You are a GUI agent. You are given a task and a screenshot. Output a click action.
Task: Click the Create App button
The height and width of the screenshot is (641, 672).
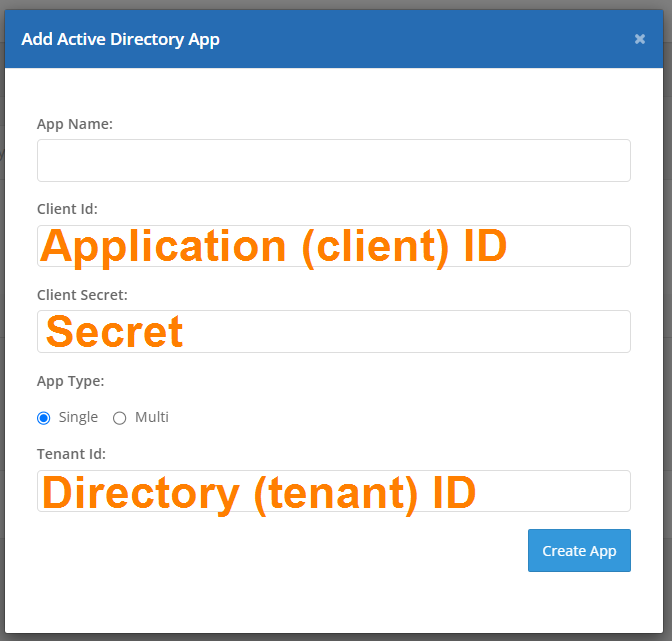click(579, 551)
